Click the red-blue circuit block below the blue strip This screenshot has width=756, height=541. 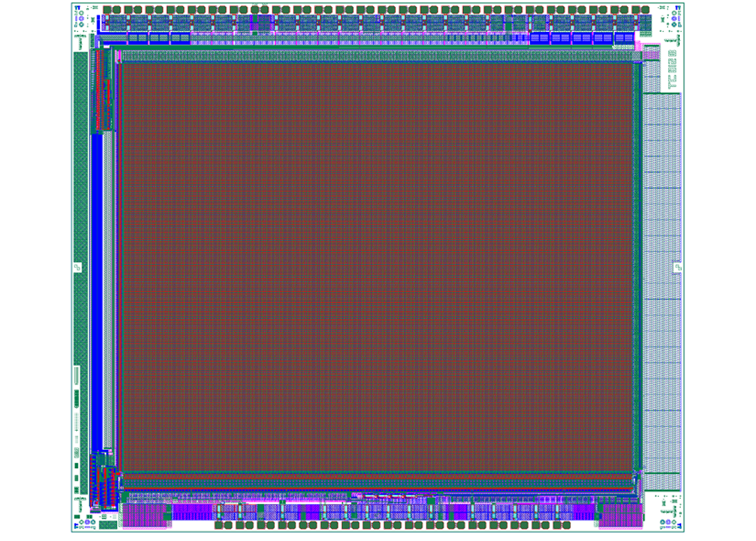(x=104, y=481)
